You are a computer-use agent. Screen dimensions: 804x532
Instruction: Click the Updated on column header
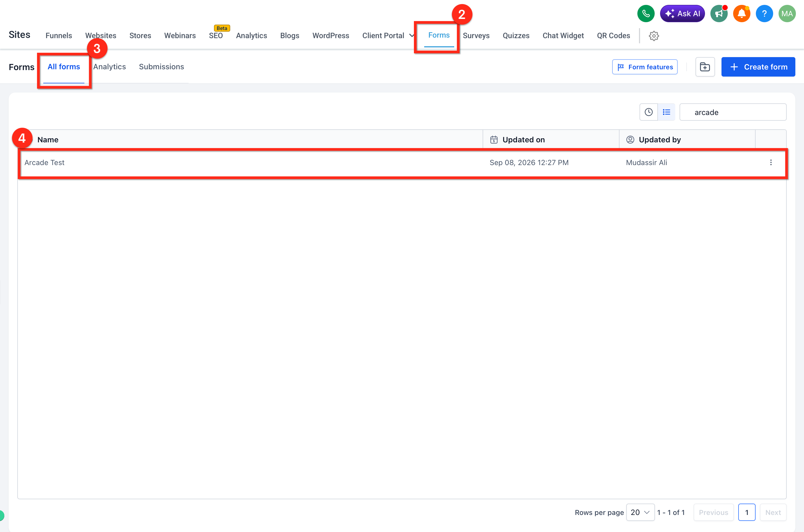click(523, 140)
